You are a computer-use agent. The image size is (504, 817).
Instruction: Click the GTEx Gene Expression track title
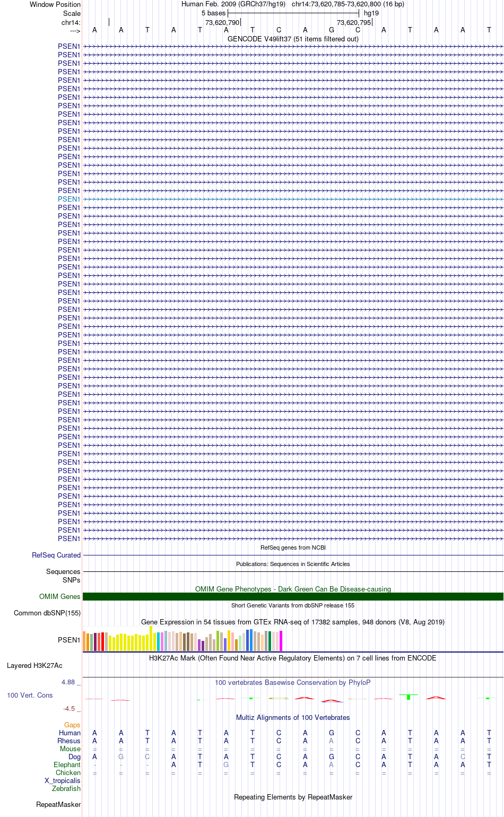pyautogui.click(x=293, y=622)
